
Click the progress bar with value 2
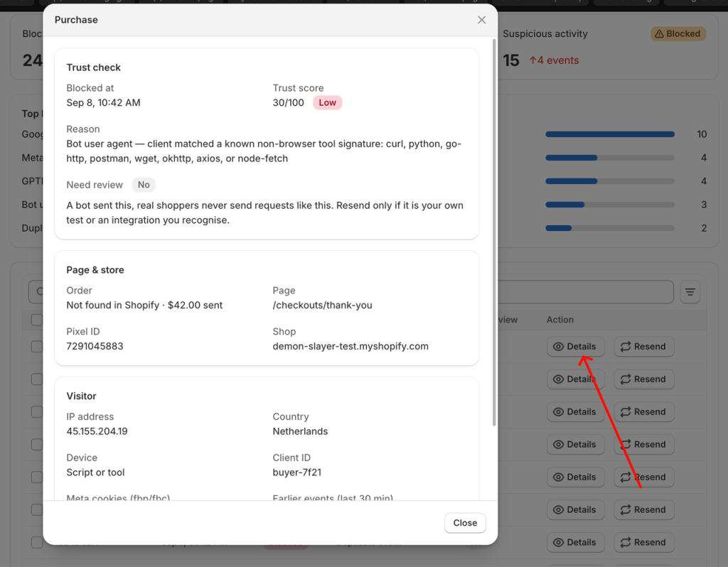pyautogui.click(x=610, y=228)
